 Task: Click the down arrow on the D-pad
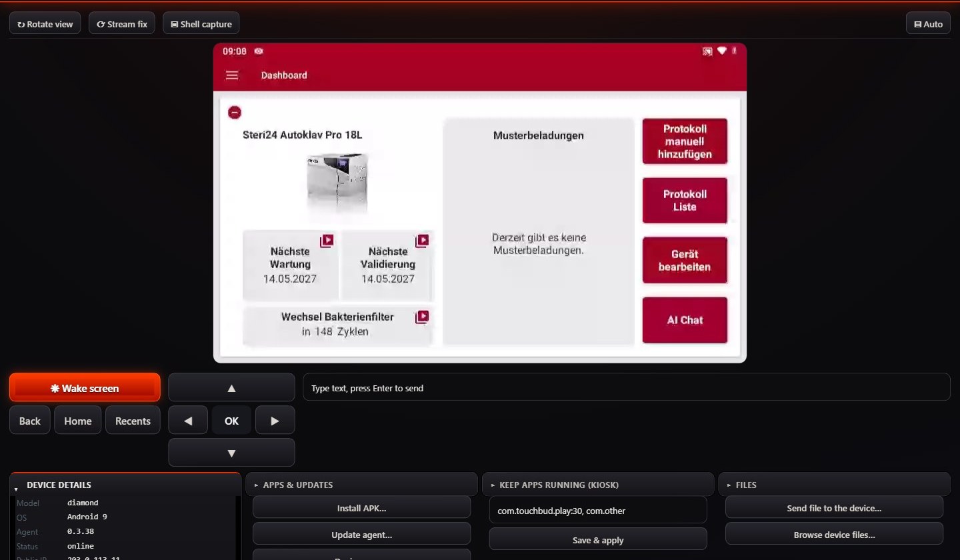[231, 453]
